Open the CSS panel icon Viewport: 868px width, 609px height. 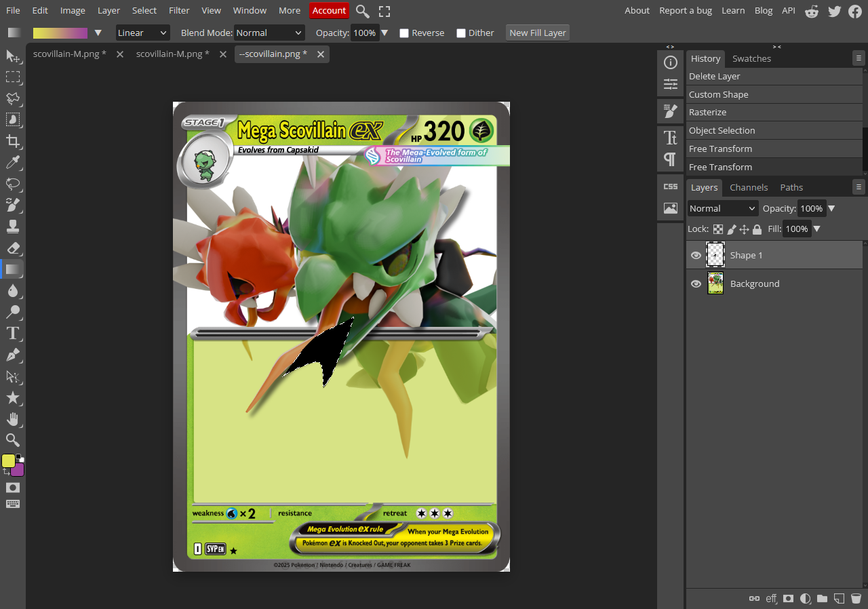click(671, 186)
